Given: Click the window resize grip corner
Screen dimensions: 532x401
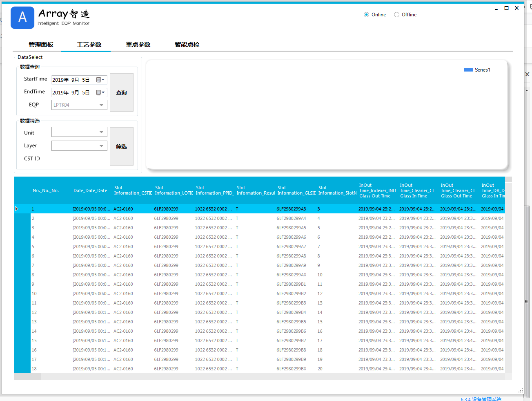Looking at the screenshot, I should click(520, 391).
